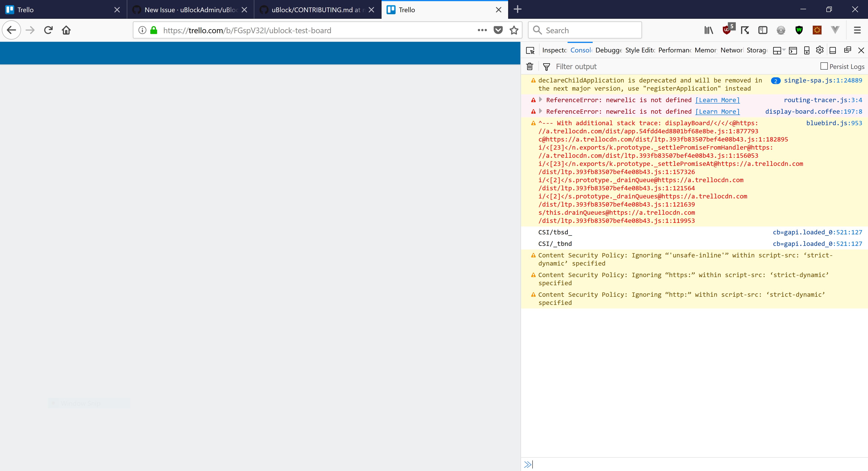868x471 pixels.
Task: Open Firefox Library icon
Action: tap(709, 30)
